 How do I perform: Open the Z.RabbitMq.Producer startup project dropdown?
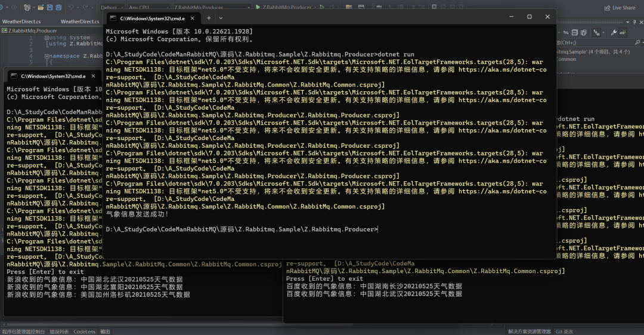212,7
